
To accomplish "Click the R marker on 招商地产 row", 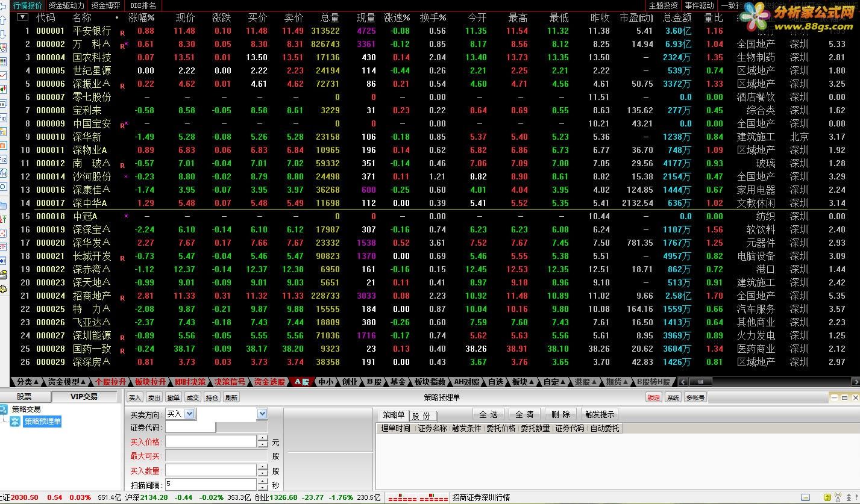I will (122, 297).
